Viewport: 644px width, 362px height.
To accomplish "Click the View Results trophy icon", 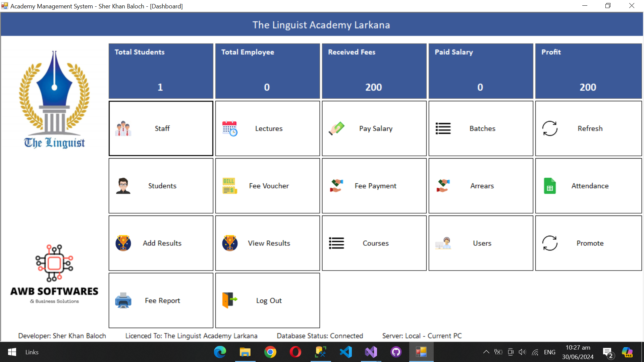I will 230,243.
